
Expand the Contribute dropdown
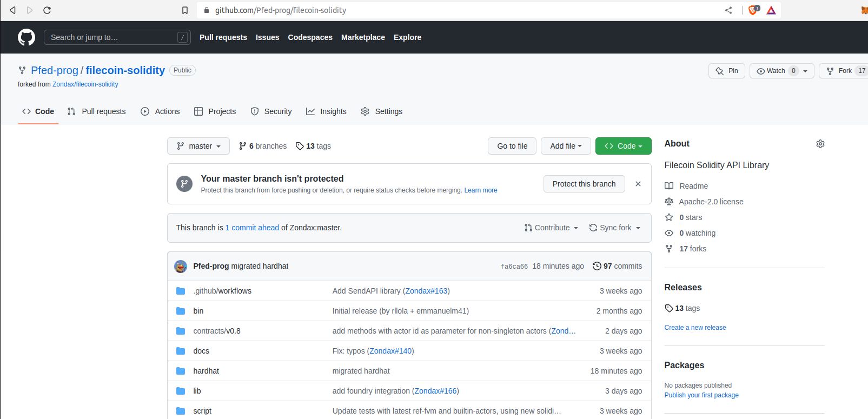551,228
